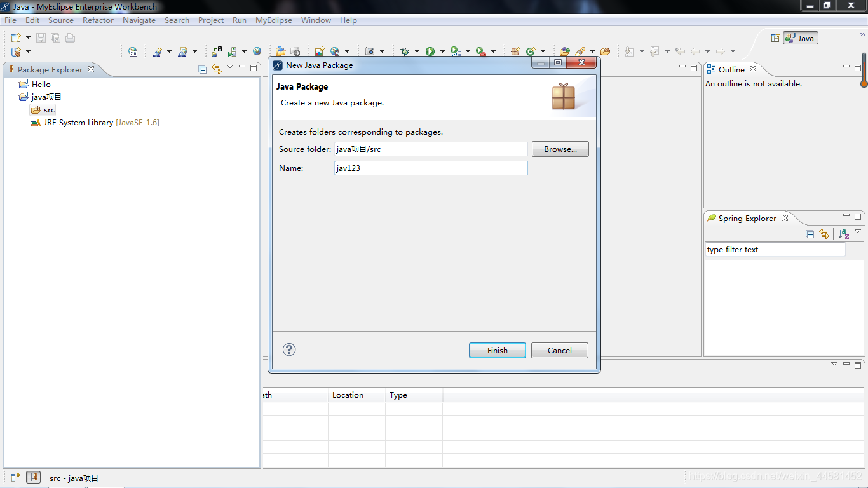Select the Hello project

(41, 84)
